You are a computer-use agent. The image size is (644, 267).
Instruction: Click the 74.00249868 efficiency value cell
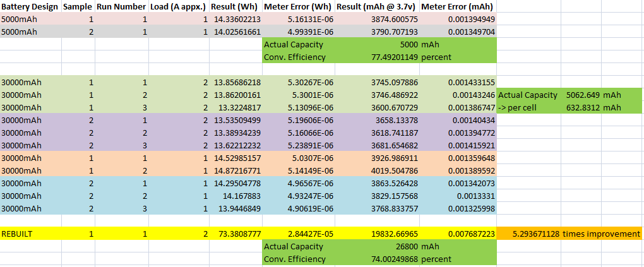(x=378, y=259)
